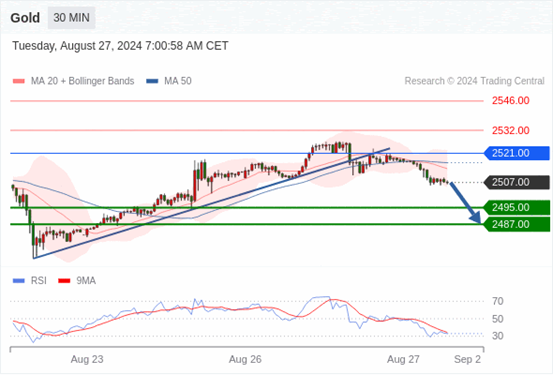
Task: Click the 2546.00 resistance price label
Action: pyautogui.click(x=511, y=101)
